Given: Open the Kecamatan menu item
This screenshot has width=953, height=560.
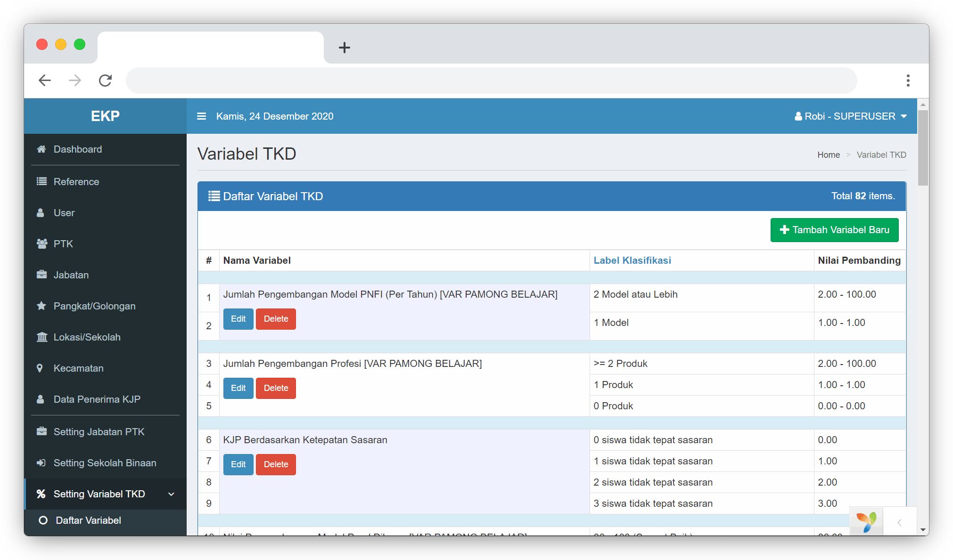Looking at the screenshot, I should pos(106,368).
